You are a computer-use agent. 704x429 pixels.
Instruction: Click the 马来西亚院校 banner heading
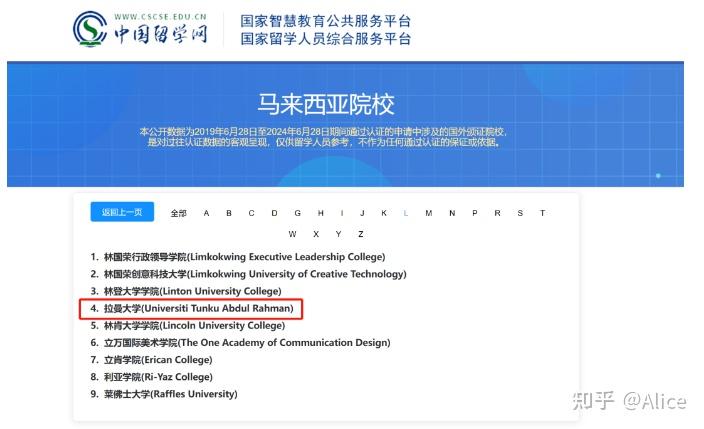[326, 104]
